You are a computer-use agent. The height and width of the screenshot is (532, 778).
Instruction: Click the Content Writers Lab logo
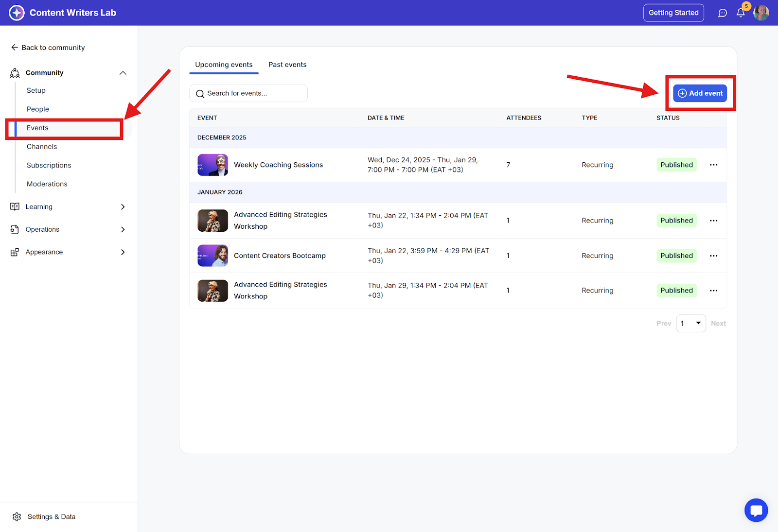click(x=17, y=13)
